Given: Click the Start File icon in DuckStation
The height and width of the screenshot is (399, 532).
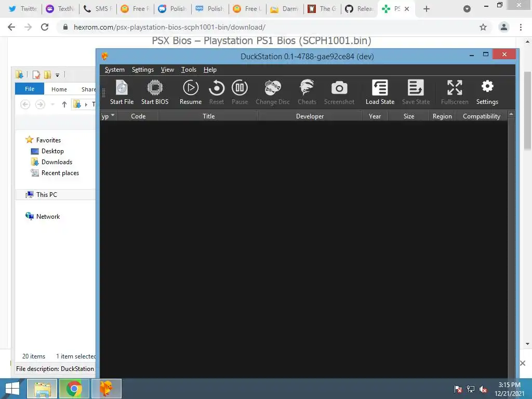Looking at the screenshot, I should pos(122,92).
